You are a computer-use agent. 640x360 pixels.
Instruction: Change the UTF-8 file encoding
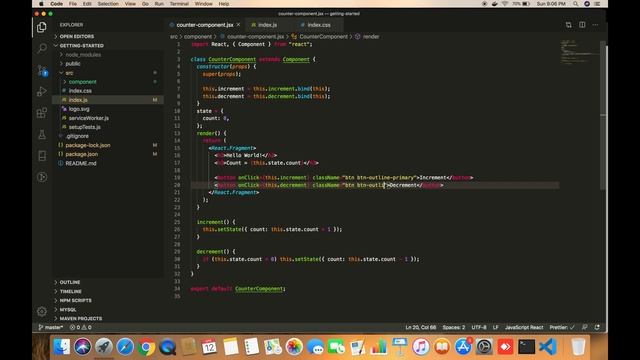[x=479, y=327]
